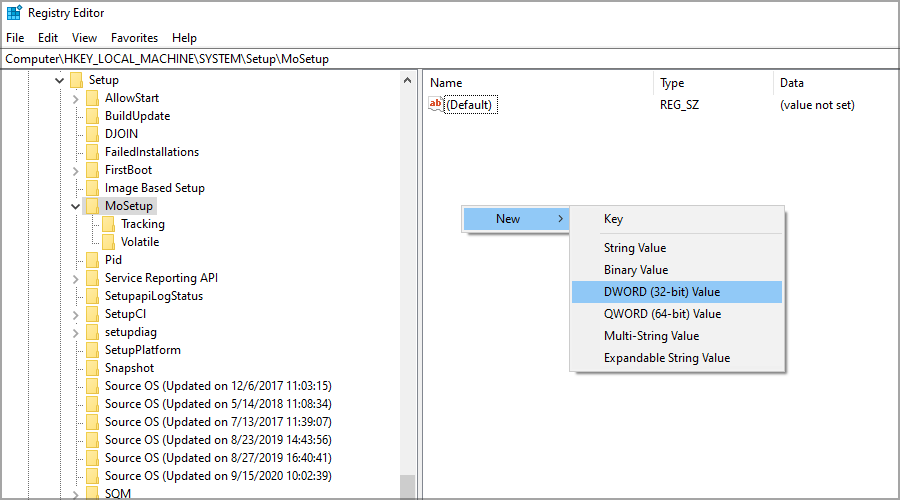
Task: Click the Volatile subkey folder icon
Action: [108, 242]
